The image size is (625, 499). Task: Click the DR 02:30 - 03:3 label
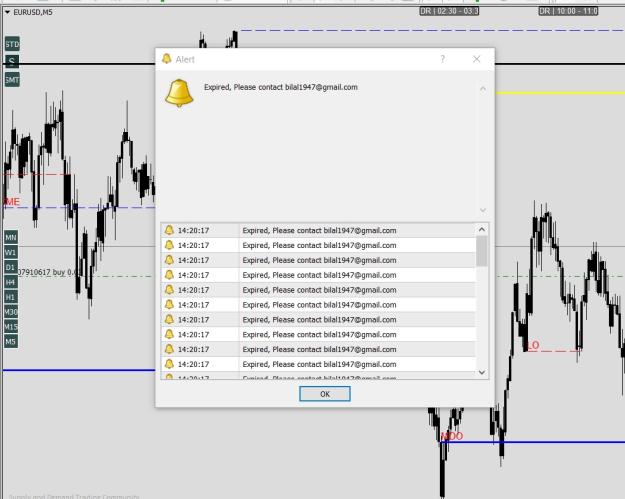(449, 11)
